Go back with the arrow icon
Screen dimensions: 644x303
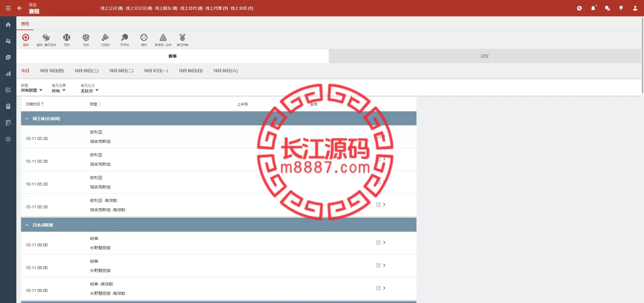20,8
